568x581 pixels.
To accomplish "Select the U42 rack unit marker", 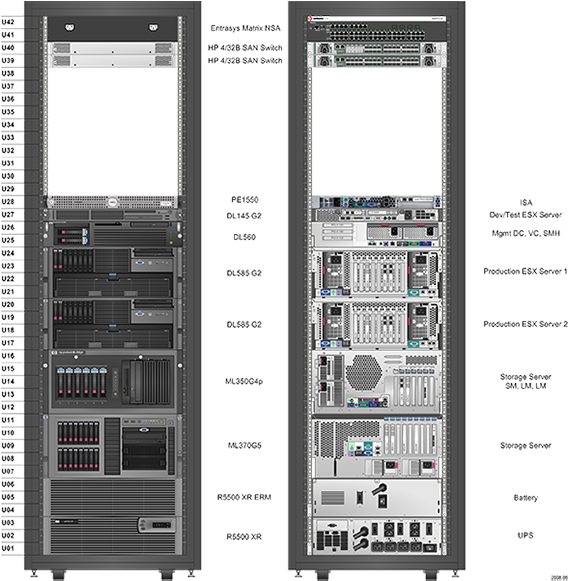I will (x=8, y=22).
